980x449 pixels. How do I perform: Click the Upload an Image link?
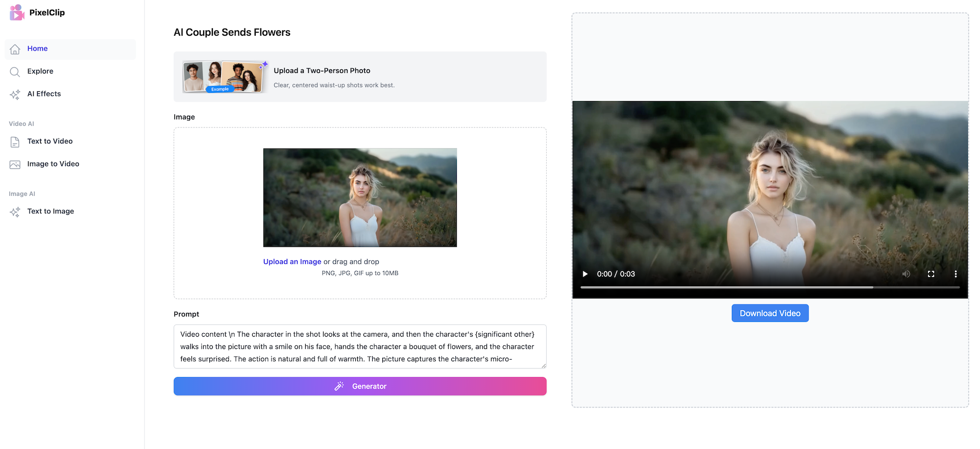(292, 262)
